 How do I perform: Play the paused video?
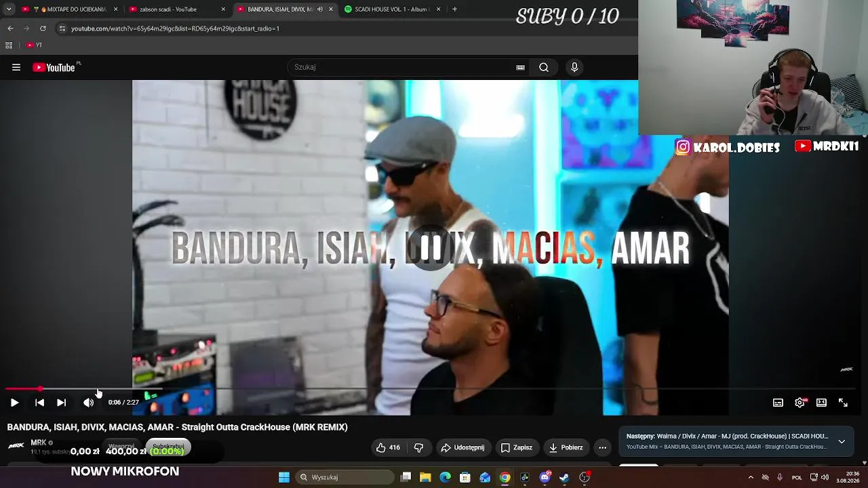click(x=14, y=403)
